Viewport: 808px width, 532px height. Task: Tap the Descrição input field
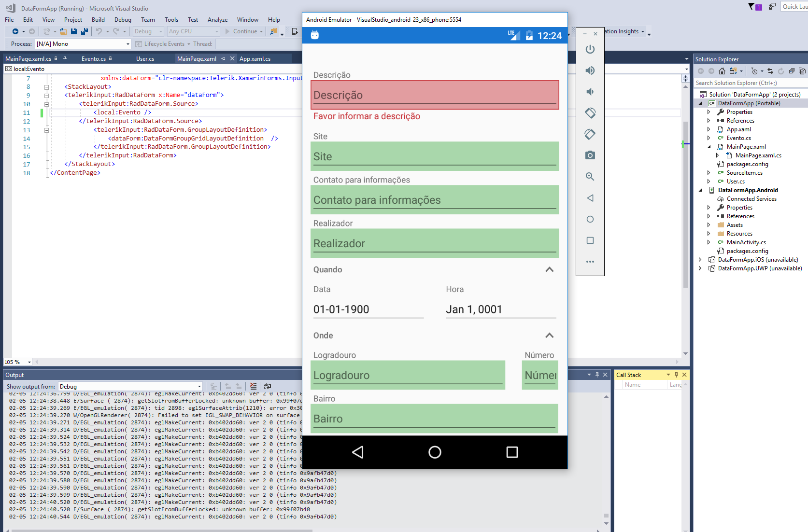[x=434, y=95]
